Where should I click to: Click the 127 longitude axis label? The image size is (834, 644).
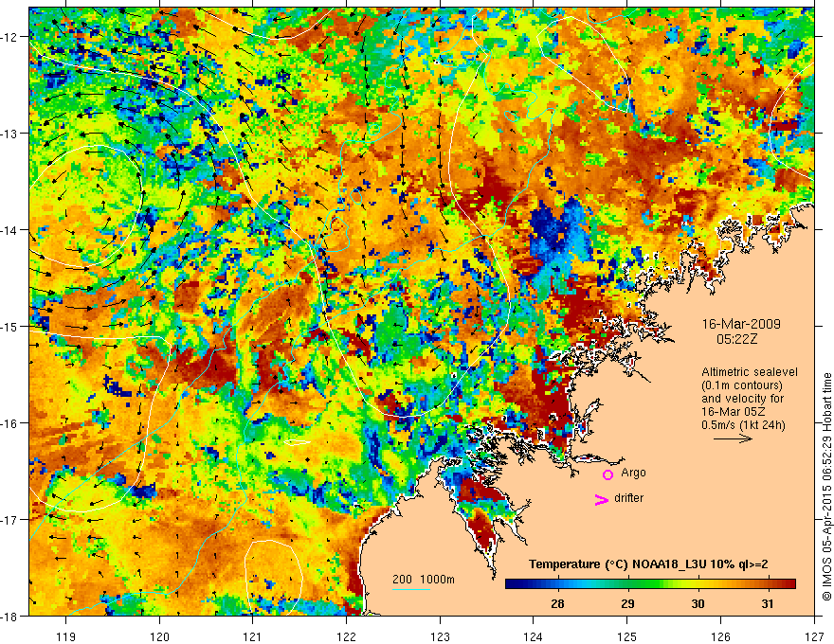[x=814, y=636]
